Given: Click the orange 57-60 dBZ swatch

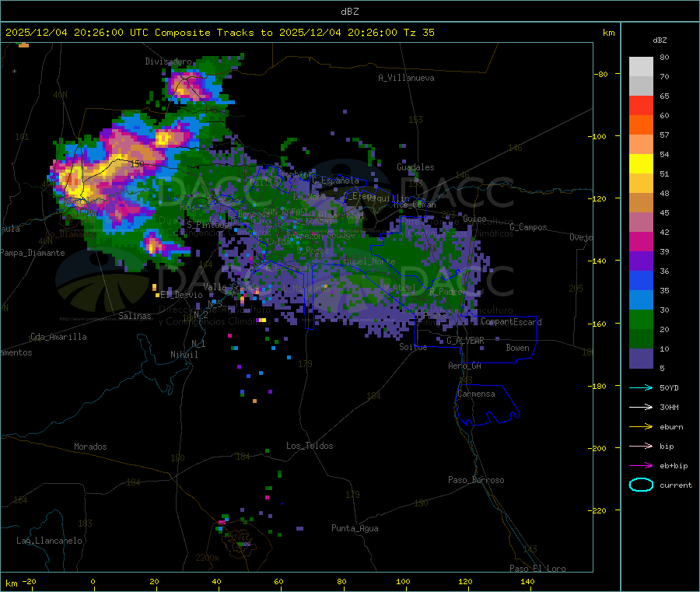Looking at the screenshot, I should pos(641,125).
